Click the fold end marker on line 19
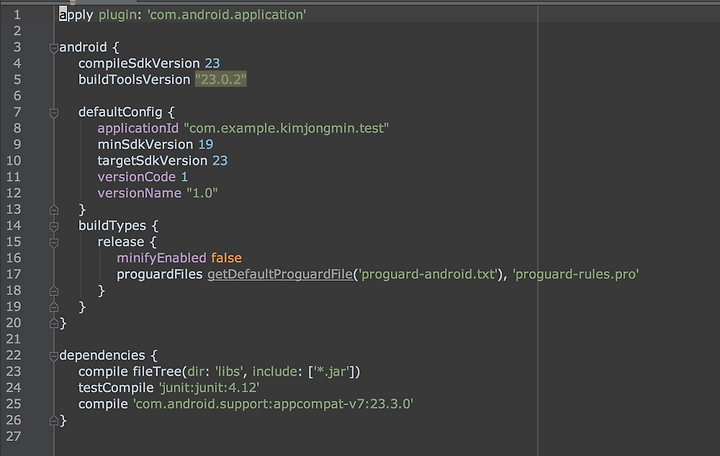The image size is (720, 456). coord(54,307)
